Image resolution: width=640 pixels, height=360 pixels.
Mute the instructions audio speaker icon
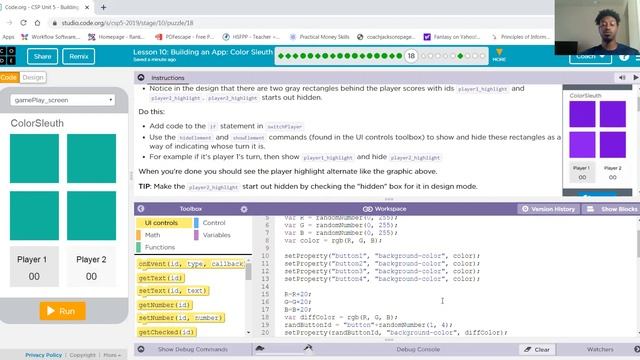point(622,78)
